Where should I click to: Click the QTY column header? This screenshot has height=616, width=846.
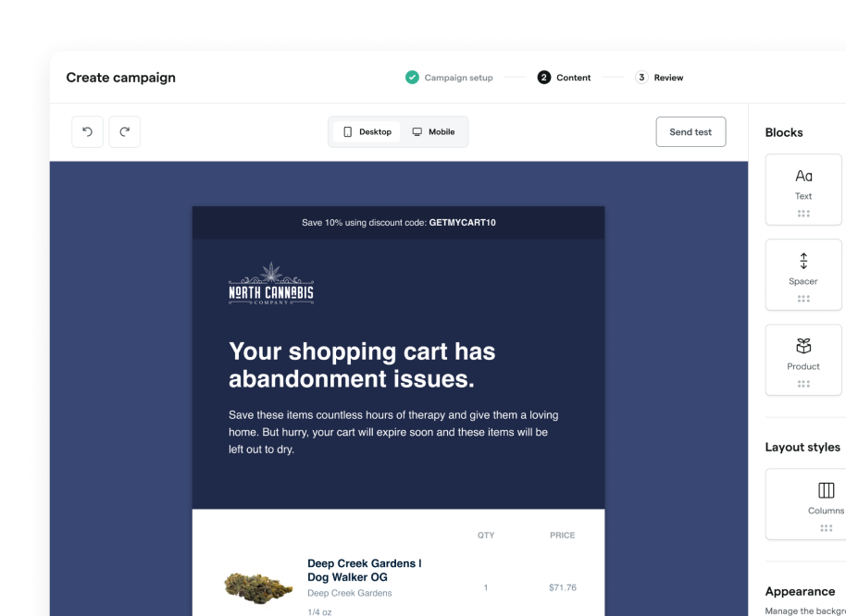[486, 536]
